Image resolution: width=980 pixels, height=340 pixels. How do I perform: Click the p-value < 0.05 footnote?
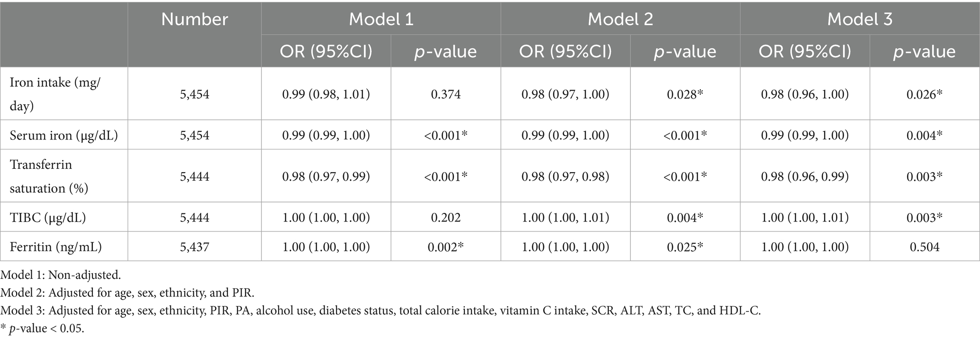click(x=43, y=329)
